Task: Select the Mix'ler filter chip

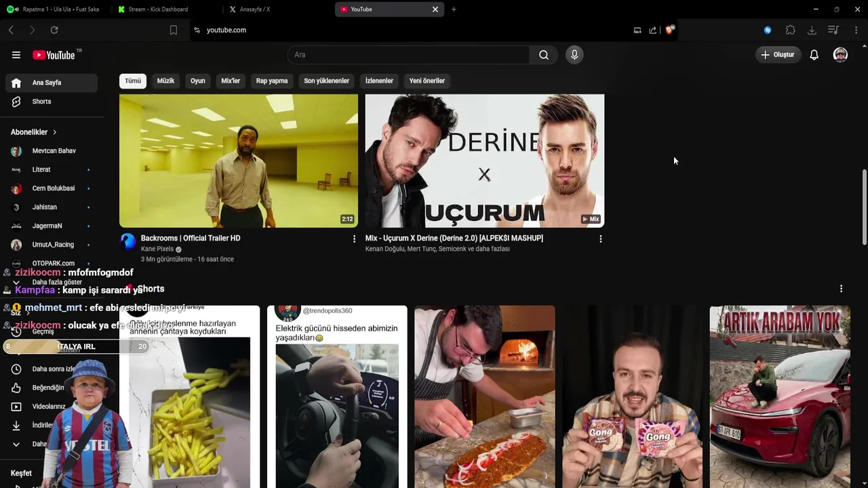Action: click(231, 81)
